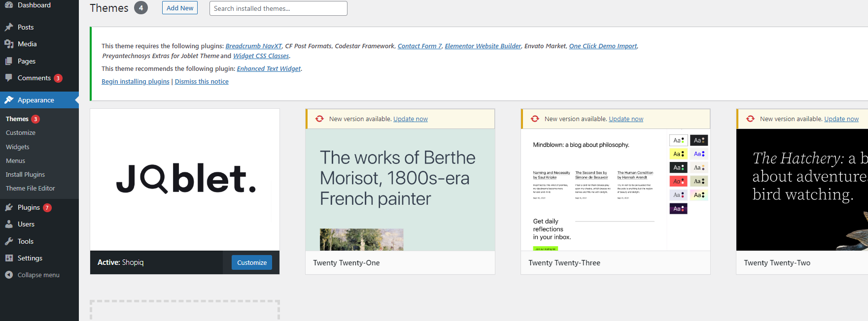Click the Tools wrench icon
The height and width of the screenshot is (321, 868).
pos(9,241)
